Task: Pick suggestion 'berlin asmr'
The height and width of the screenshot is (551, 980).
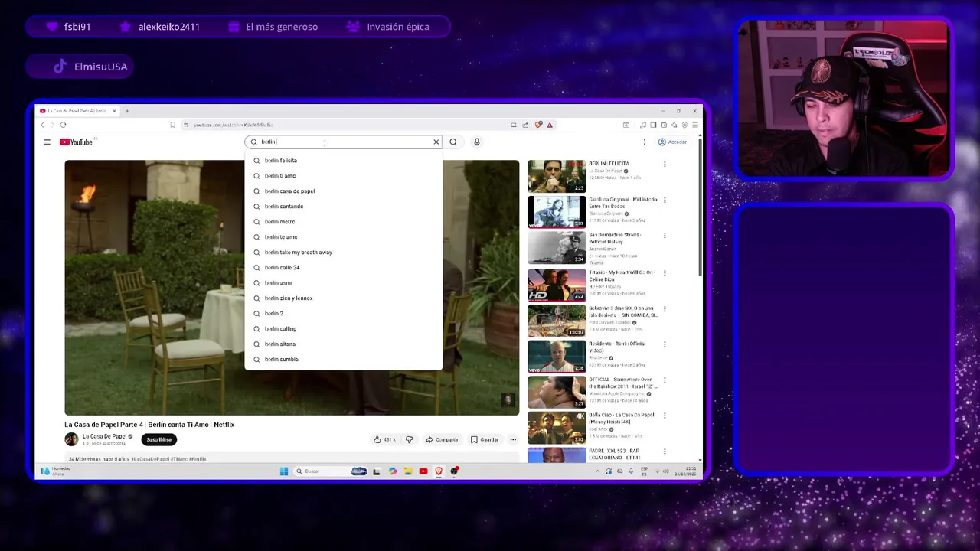Action: [343, 283]
